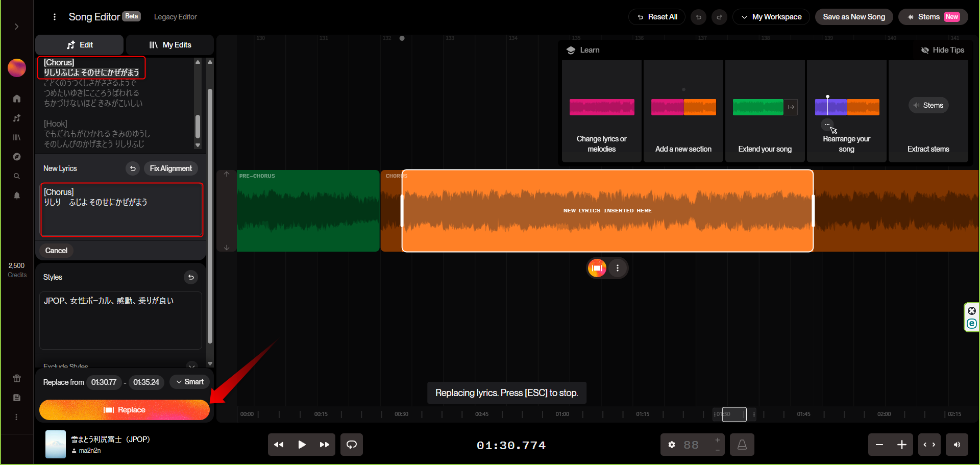Viewport: 980px width, 465px height.
Task: Open the My Workspace dropdown
Action: pyautogui.click(x=771, y=17)
